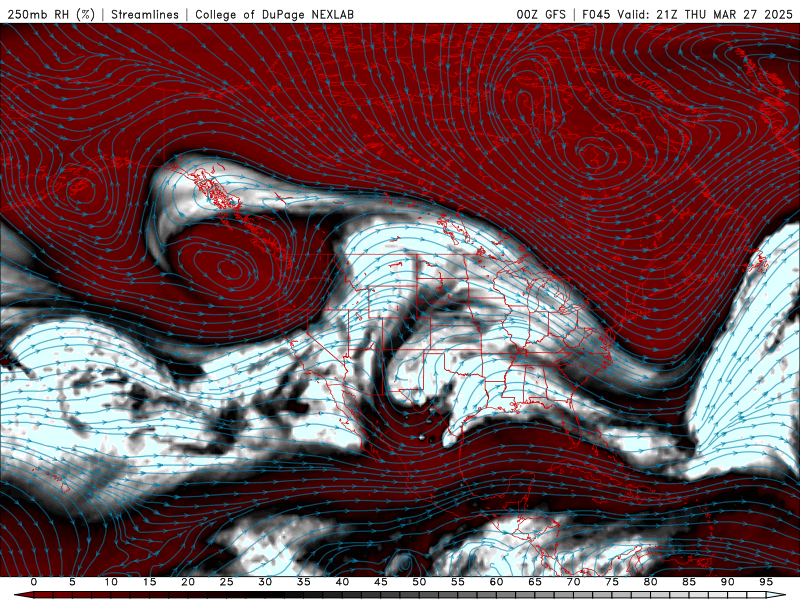This screenshot has width=800, height=600.
Task: Click the "F045" forecast hour text
Action: click(596, 14)
